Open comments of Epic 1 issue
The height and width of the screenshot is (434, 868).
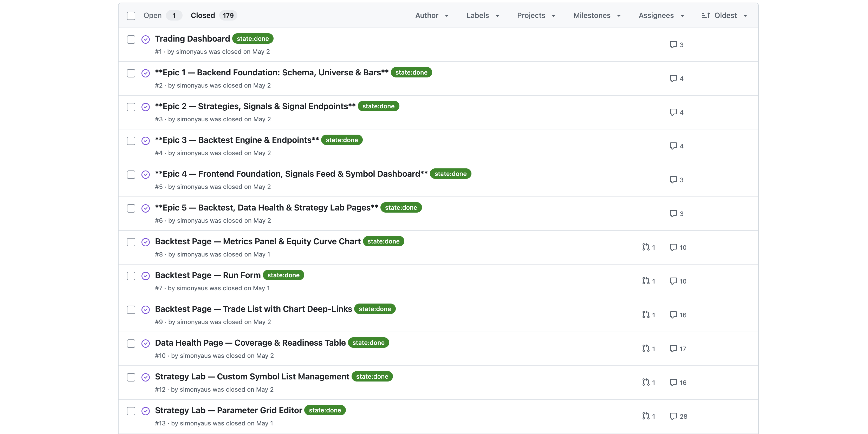676,78
